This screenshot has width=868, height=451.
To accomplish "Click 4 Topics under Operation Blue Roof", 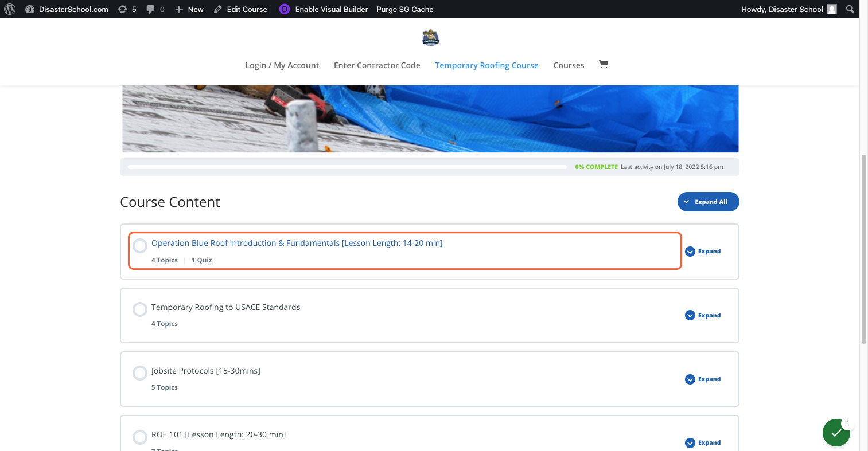I will (165, 260).
